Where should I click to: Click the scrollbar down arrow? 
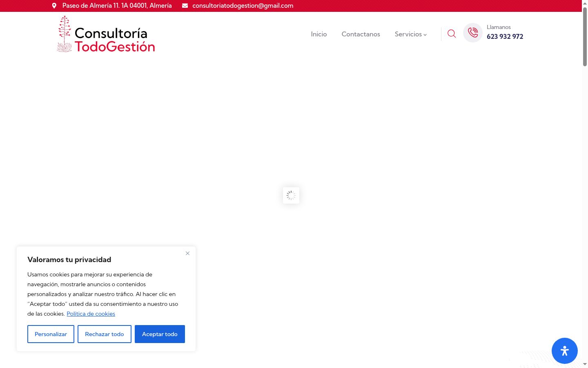[585, 364]
